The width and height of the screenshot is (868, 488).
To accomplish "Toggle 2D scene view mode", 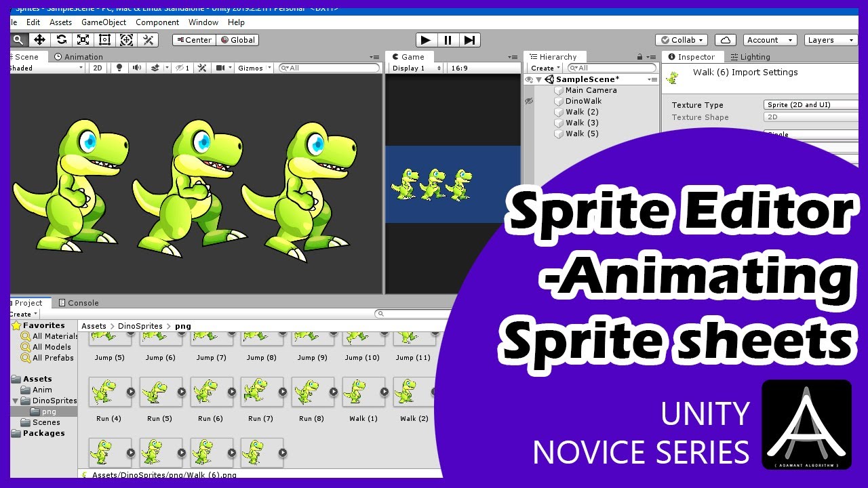I will 98,68.
